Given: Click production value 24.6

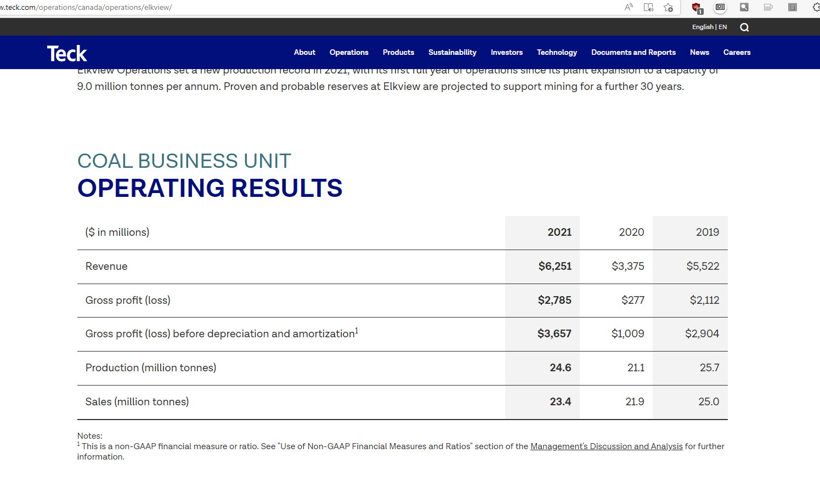Looking at the screenshot, I should [561, 367].
